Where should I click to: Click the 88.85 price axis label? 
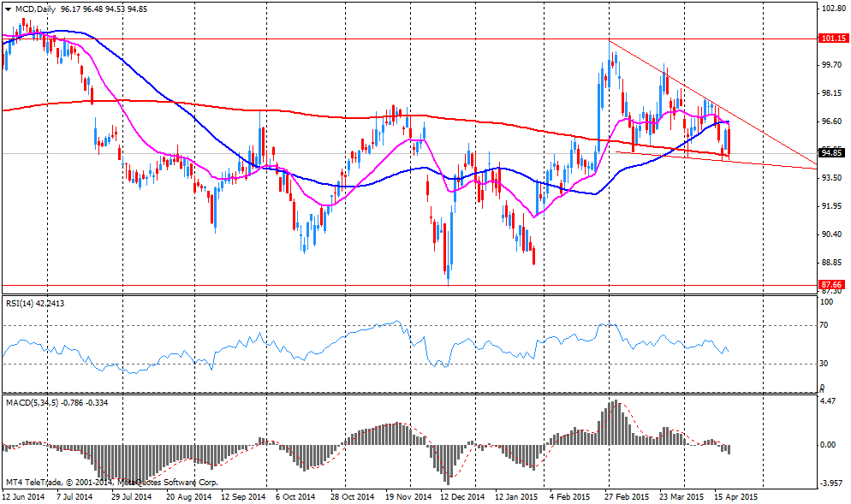tap(832, 262)
